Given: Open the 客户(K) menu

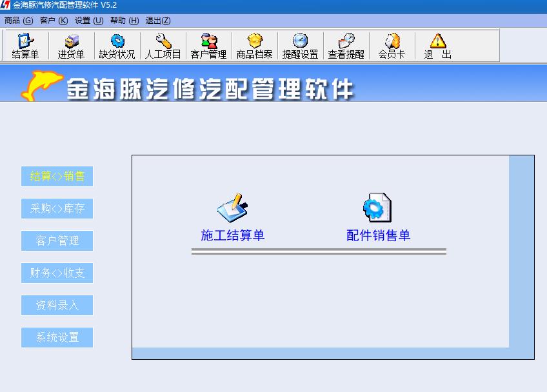Looking at the screenshot, I should [x=54, y=21].
